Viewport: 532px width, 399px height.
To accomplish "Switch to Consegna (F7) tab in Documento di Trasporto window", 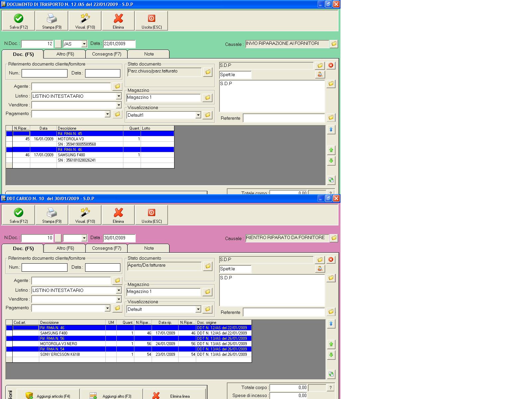I will coord(107,54).
